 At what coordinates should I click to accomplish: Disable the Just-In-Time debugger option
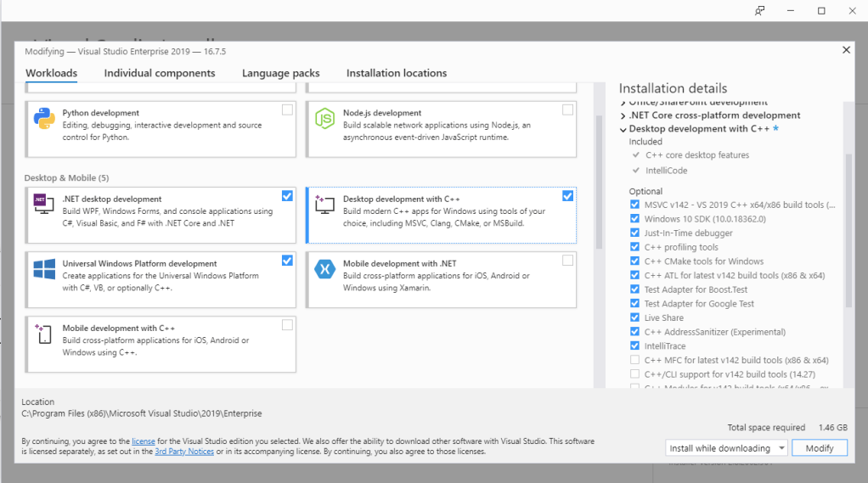pos(634,233)
